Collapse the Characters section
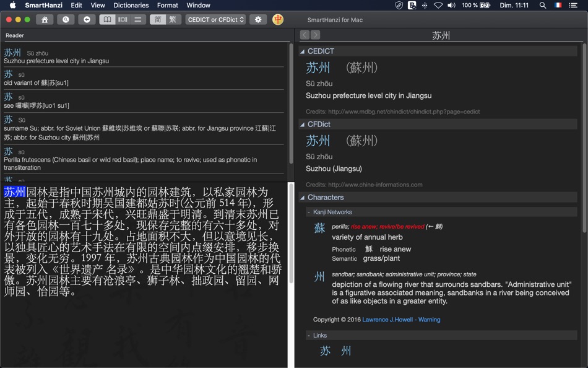 (302, 198)
